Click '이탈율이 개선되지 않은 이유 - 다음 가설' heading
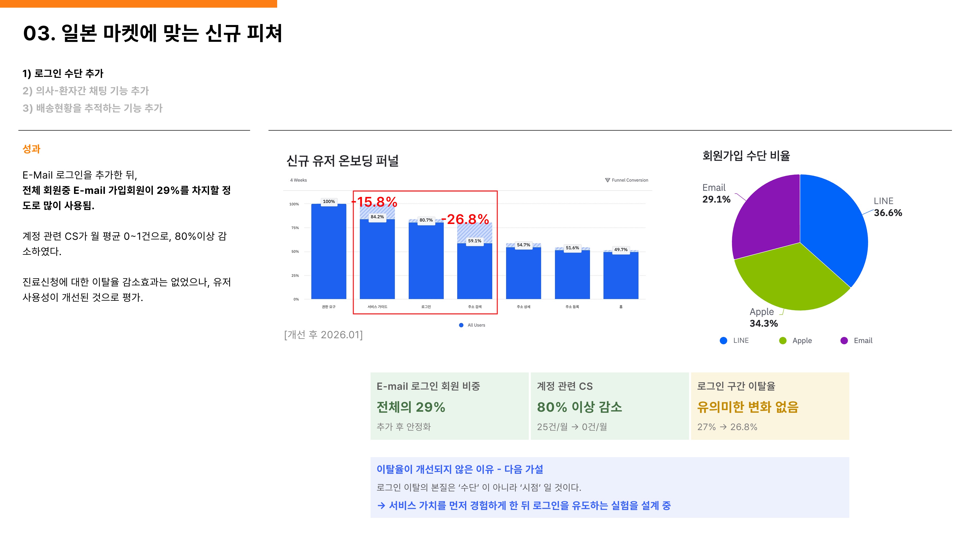 pos(460,469)
